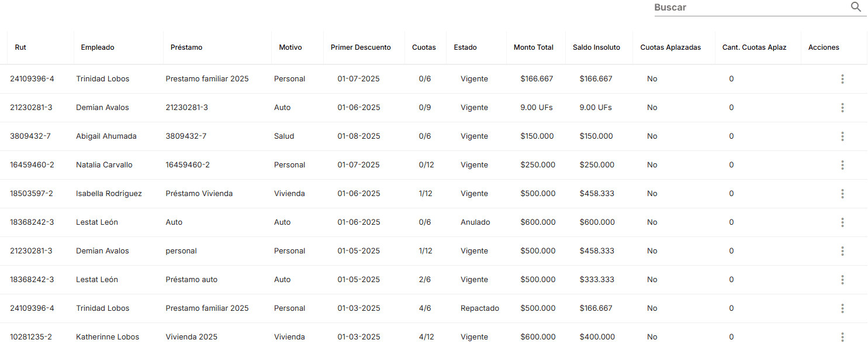
Task: Open three-dot menu for Demian Avalos 9.00 UFs loan
Action: tap(842, 108)
